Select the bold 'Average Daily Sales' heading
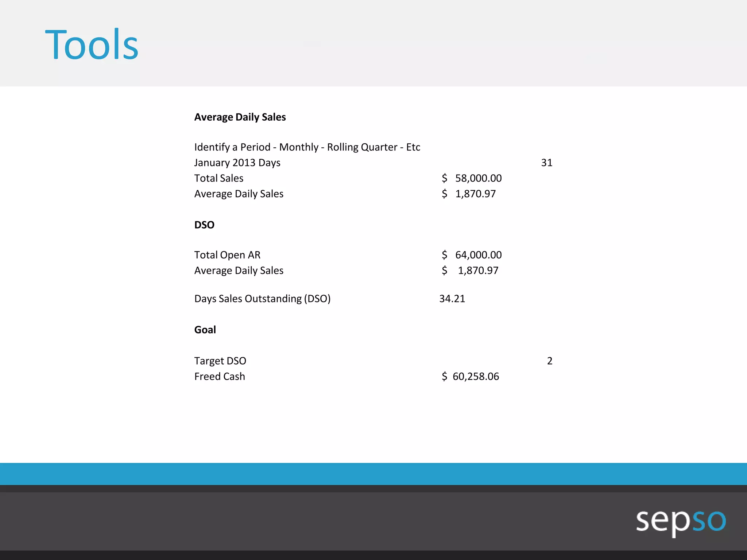The width and height of the screenshot is (747, 560). click(x=240, y=117)
